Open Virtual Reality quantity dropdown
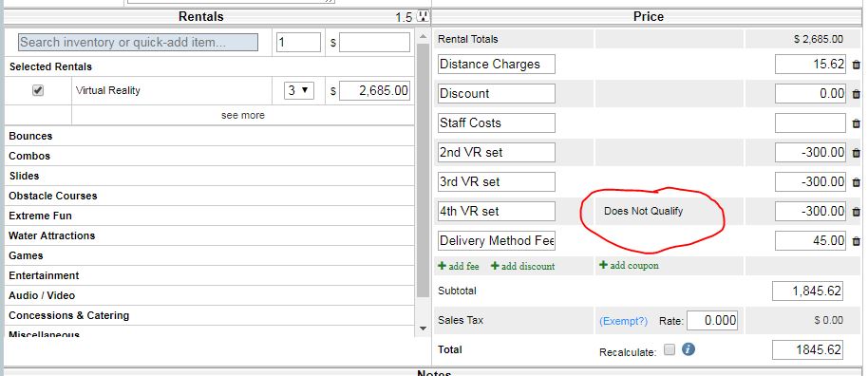 coord(299,90)
